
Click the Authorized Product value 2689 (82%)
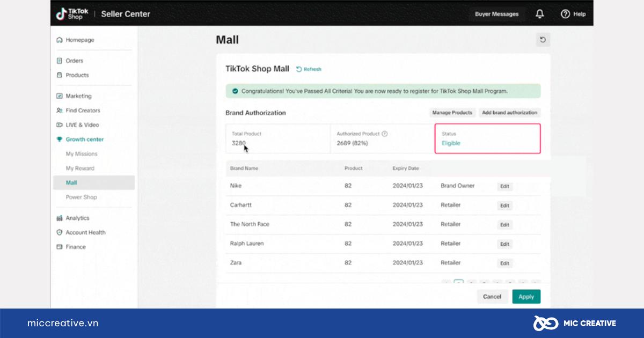pyautogui.click(x=353, y=143)
